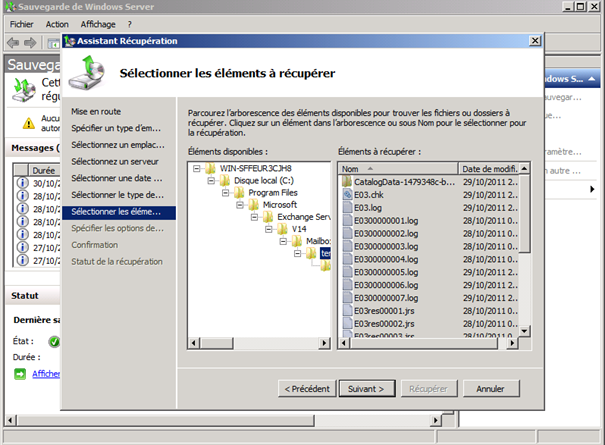Click the V14 folder icon

click(x=282, y=229)
